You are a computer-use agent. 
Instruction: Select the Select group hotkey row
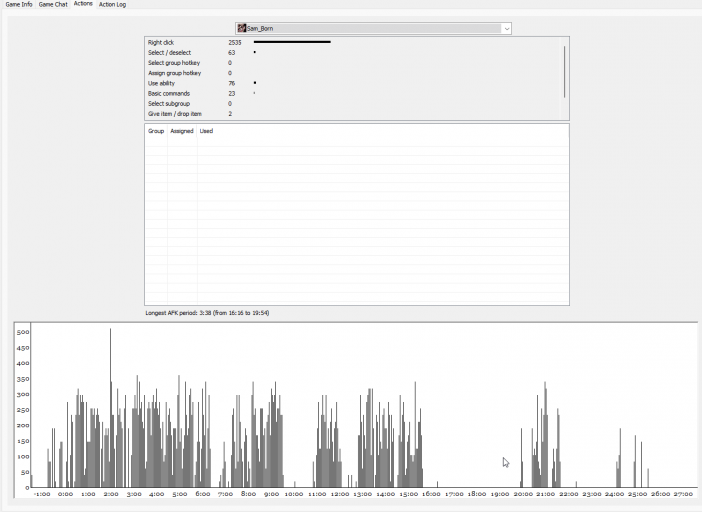pos(354,63)
